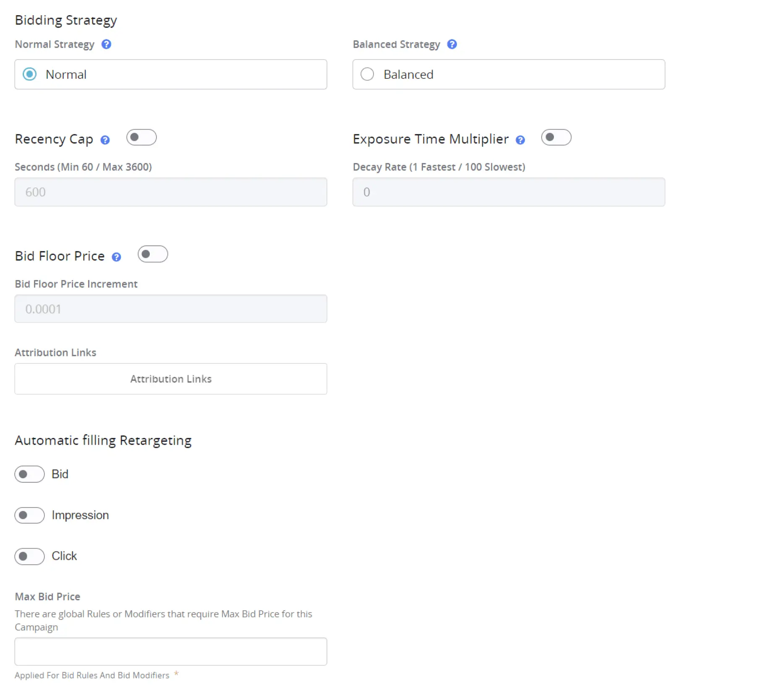Image resolution: width=778 pixels, height=700 pixels.
Task: Click the Decay Rate input field
Action: [x=509, y=192]
